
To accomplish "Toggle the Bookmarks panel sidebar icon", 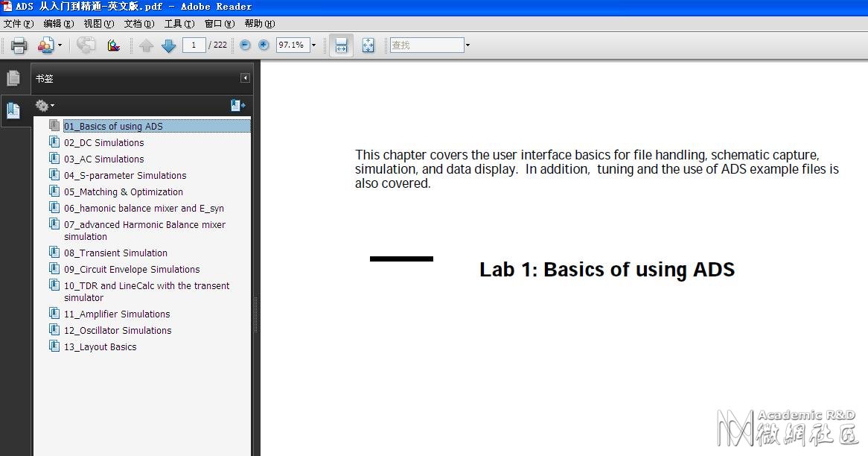I will coord(13,111).
